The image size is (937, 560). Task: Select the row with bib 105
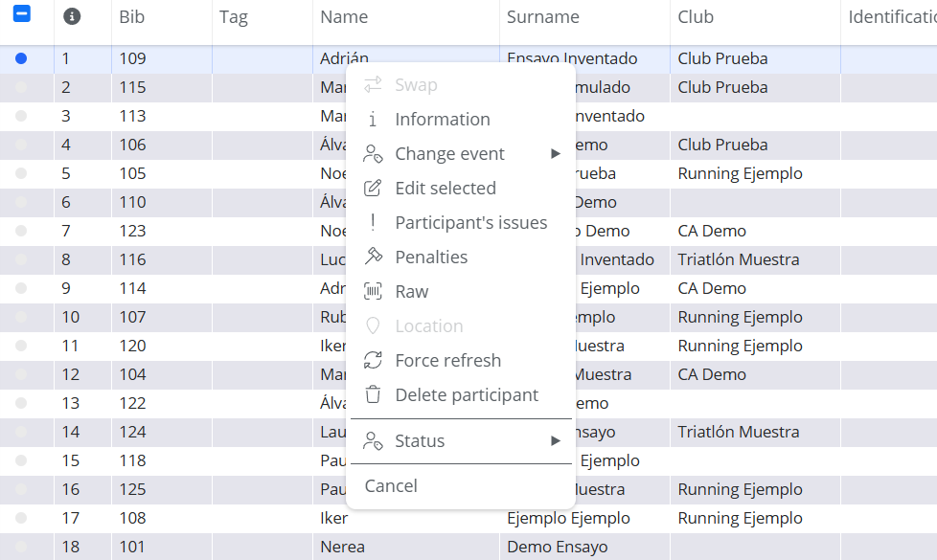click(21, 173)
